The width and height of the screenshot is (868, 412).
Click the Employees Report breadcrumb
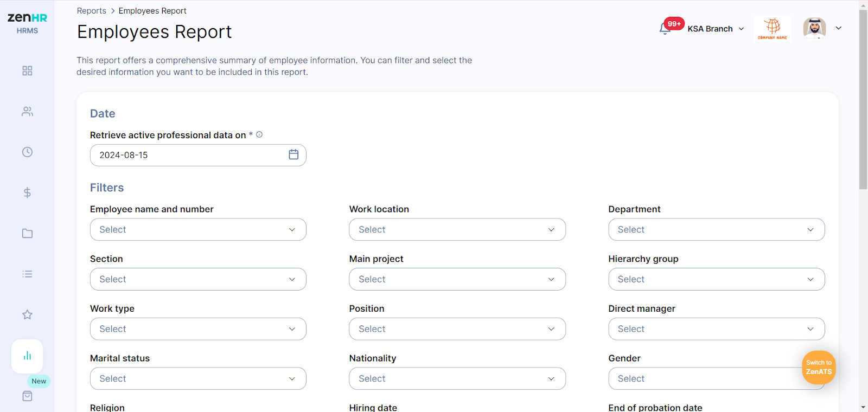pos(152,11)
